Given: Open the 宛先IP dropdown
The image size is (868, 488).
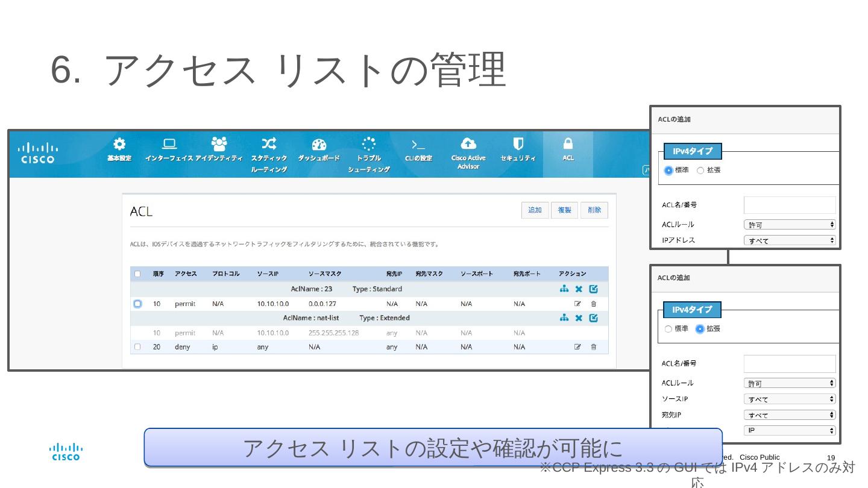Looking at the screenshot, I should (790, 414).
